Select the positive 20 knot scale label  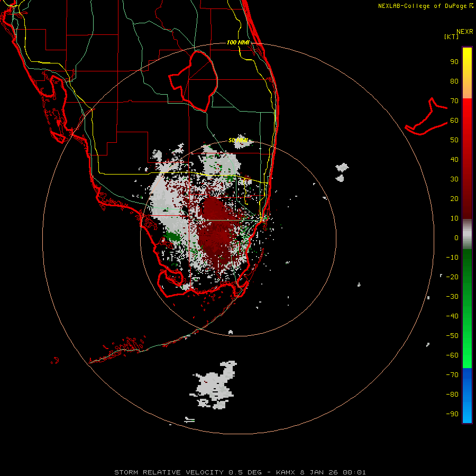click(454, 198)
